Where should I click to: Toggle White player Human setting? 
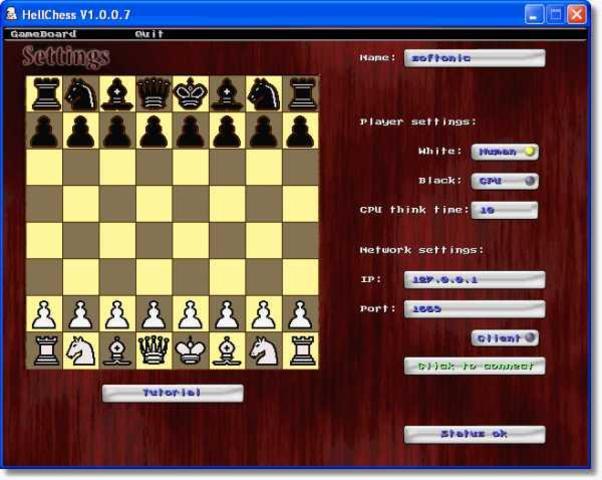504,152
